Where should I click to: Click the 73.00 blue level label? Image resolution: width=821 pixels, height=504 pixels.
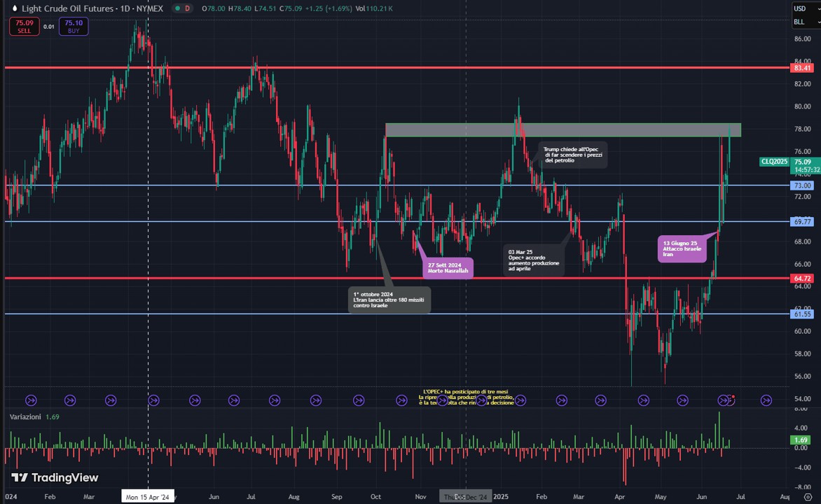point(802,185)
